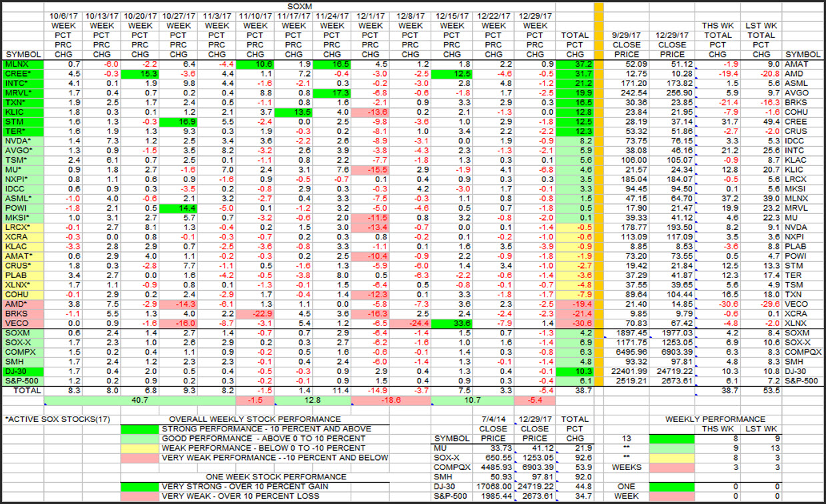Select yellow swatch beside WEAK PERFORMANCE legend
The image size is (826, 504).
[x=138, y=448]
